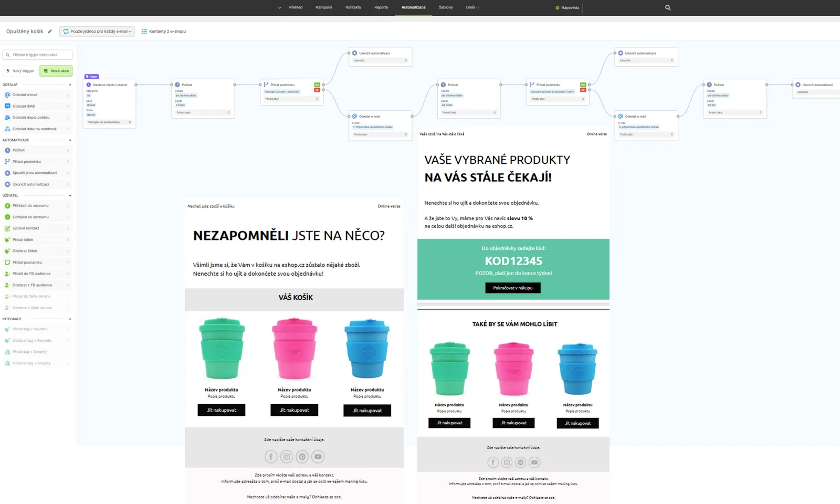The width and height of the screenshot is (840, 504).
Task: Pick the Odhlásit ze seznamu minus icon
Action: point(7,217)
